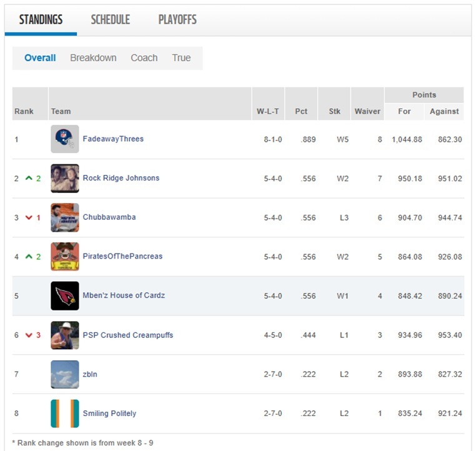Click the PSP Crushed Creampuffs avatar
The width and height of the screenshot is (476, 451).
65,335
